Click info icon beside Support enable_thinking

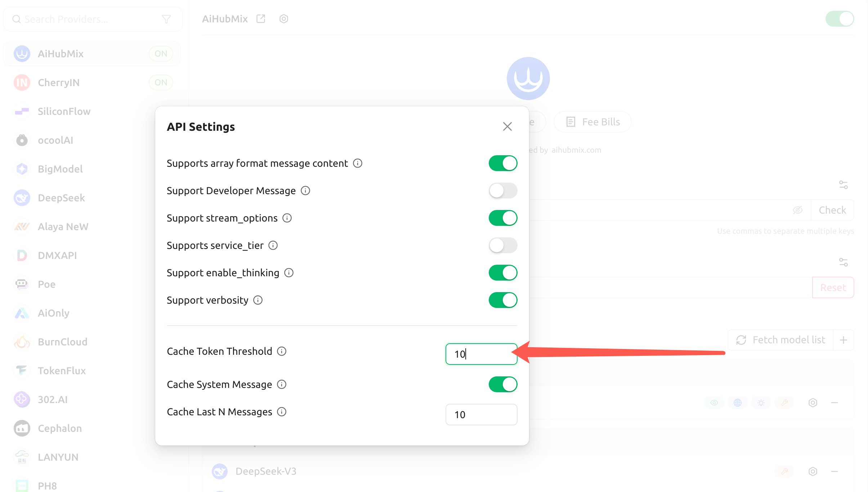tap(289, 273)
